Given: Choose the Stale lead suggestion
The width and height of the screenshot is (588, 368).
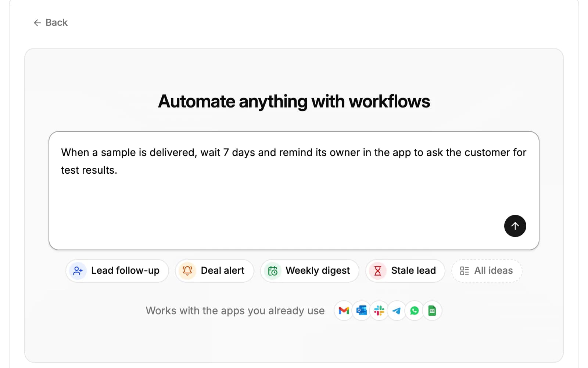Looking at the screenshot, I should click(x=405, y=271).
